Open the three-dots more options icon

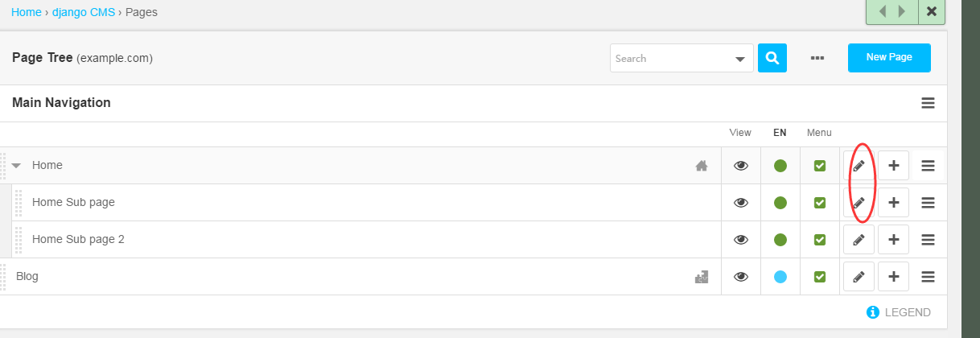(817, 58)
